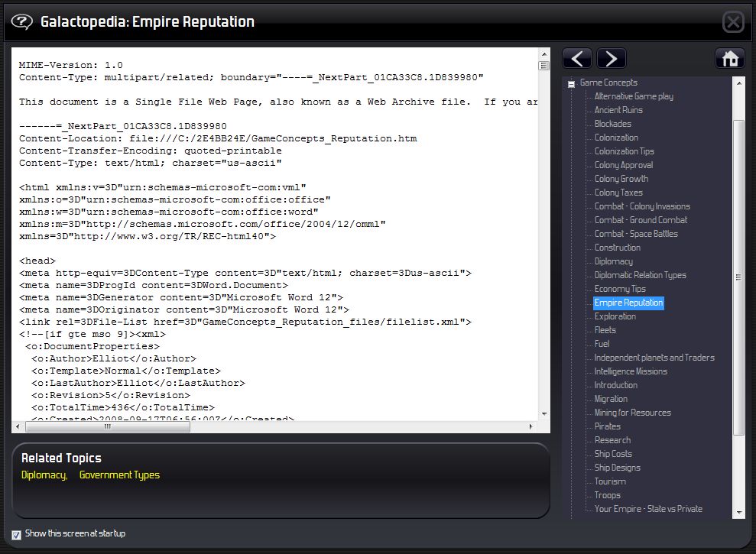756x554 pixels.
Task: Click the topic tree scroll down arrow
Action: [x=738, y=513]
